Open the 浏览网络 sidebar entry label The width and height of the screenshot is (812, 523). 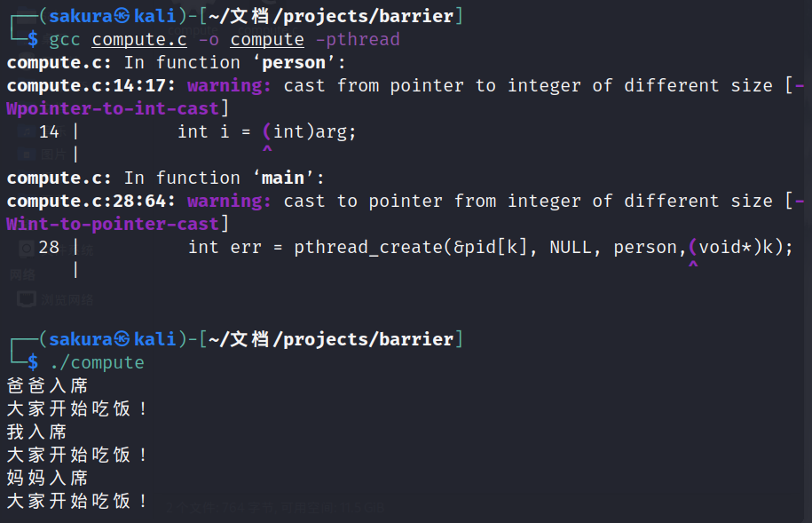pyautogui.click(x=67, y=300)
